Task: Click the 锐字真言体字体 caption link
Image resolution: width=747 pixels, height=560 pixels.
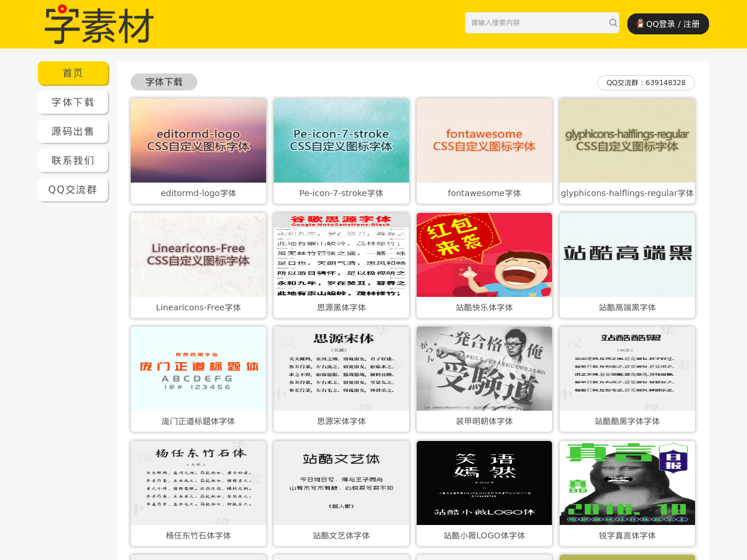Action: [627, 535]
